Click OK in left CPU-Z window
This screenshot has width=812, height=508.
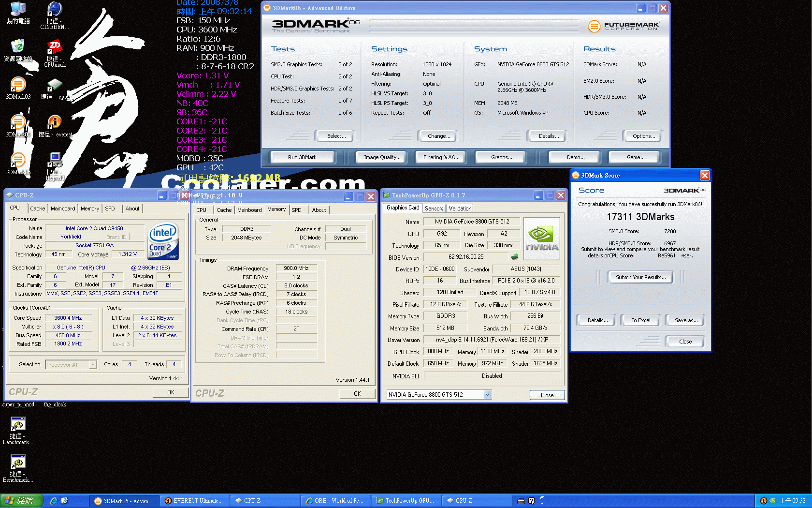tap(171, 392)
